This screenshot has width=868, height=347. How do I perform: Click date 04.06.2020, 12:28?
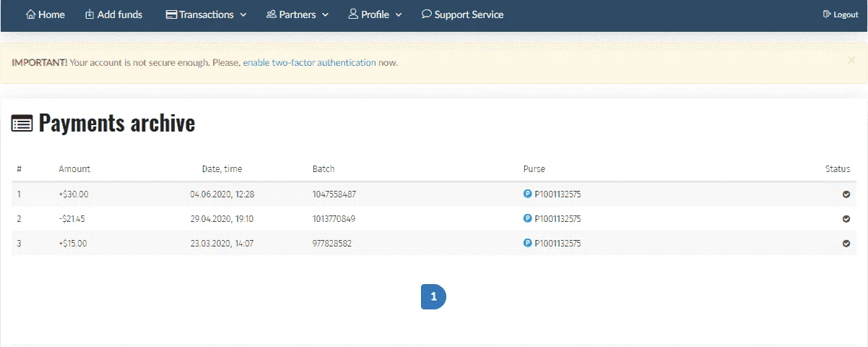pos(222,194)
